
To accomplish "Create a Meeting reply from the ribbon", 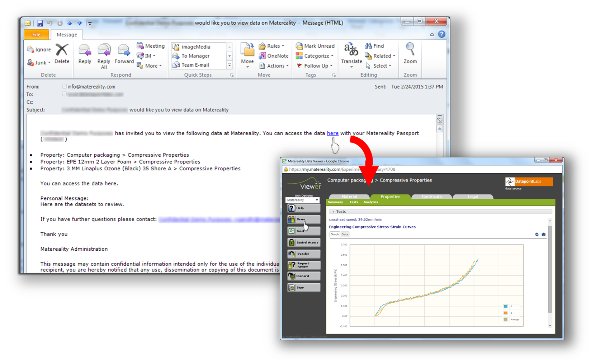I will click(151, 46).
